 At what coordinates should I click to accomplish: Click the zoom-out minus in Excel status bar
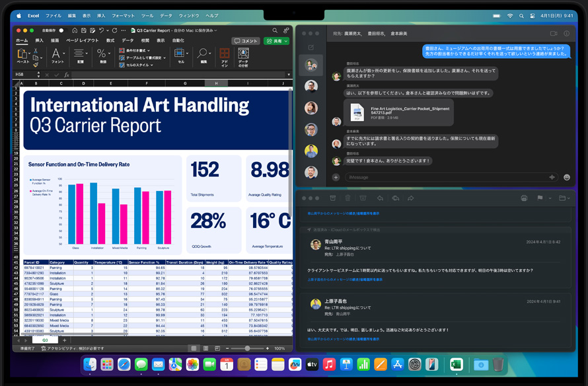click(x=227, y=348)
